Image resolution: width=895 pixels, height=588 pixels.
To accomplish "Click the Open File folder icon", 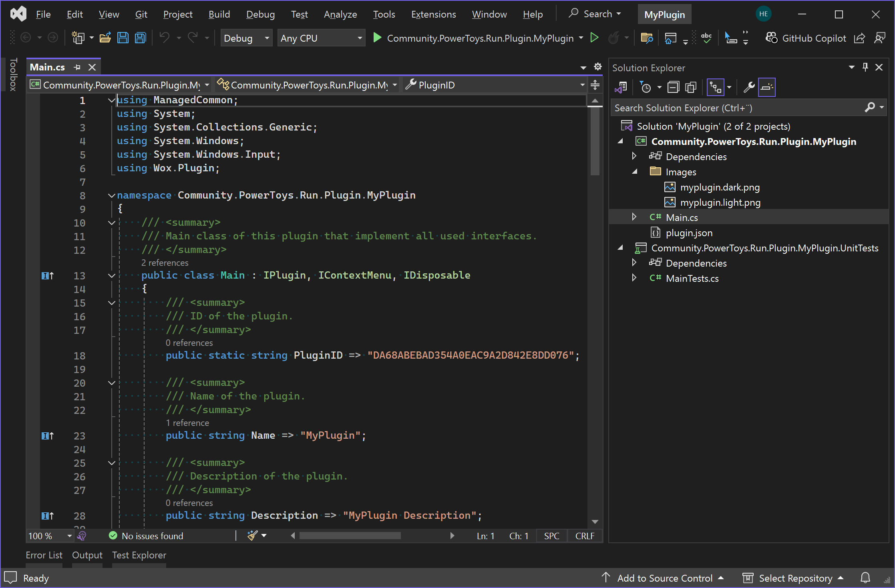I will tap(105, 38).
